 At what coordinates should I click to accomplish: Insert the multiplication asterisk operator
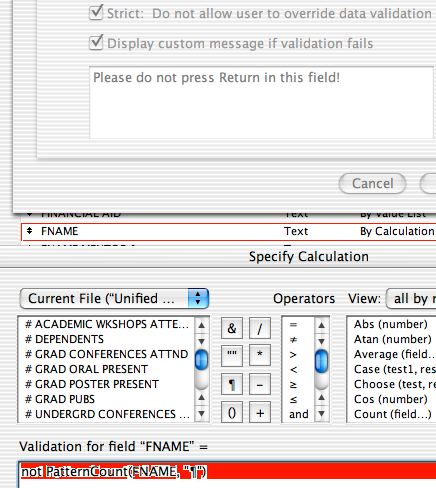pyautogui.click(x=260, y=356)
